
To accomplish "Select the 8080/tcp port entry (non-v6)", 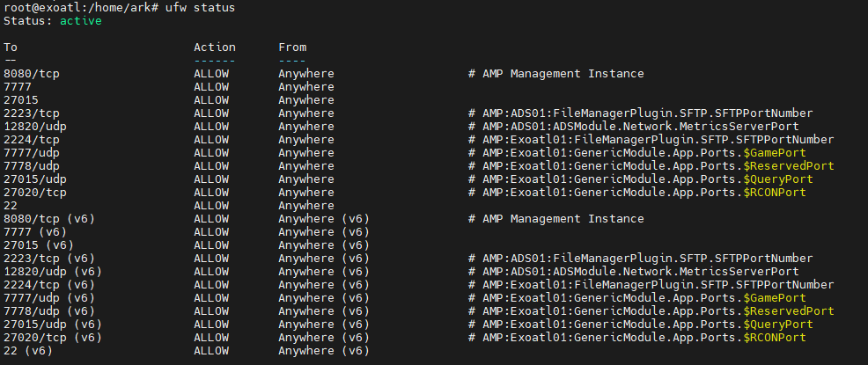I will click(31, 74).
